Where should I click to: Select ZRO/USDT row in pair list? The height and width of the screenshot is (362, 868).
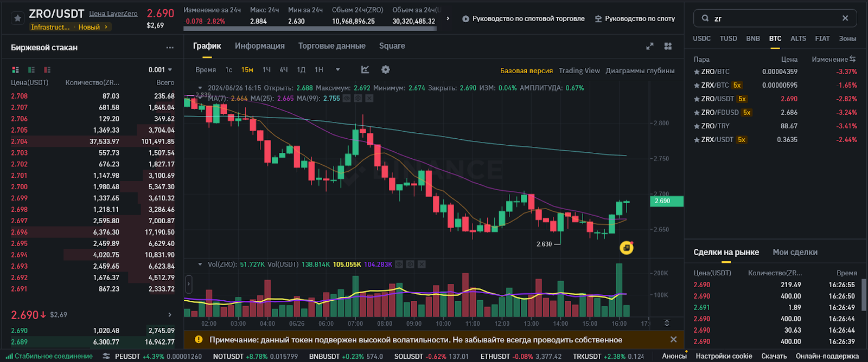[775, 99]
